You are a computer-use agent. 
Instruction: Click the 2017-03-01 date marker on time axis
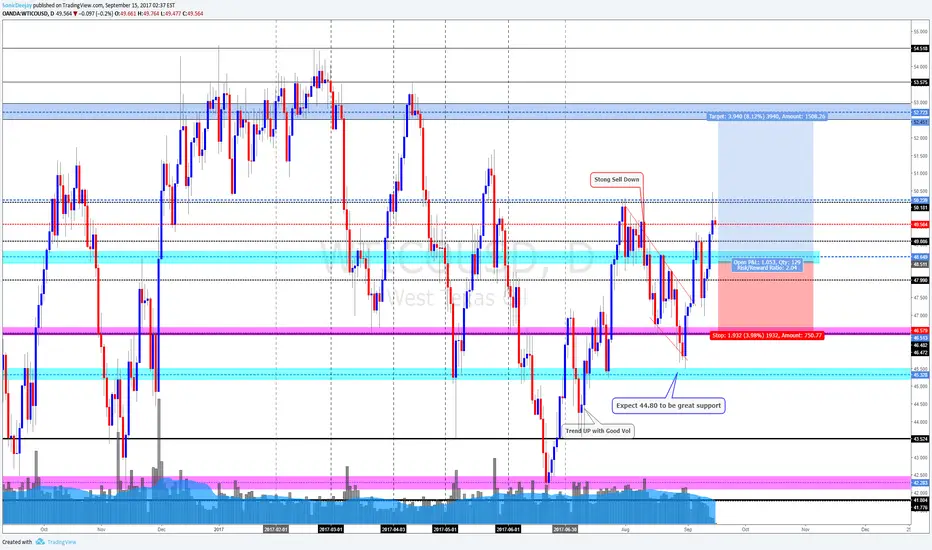(x=331, y=529)
